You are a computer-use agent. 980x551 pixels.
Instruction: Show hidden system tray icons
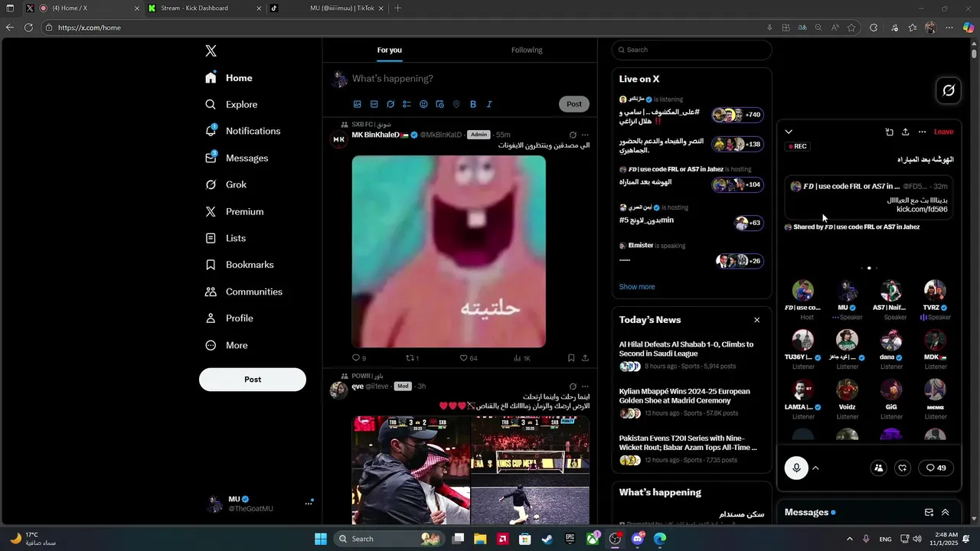point(849,539)
